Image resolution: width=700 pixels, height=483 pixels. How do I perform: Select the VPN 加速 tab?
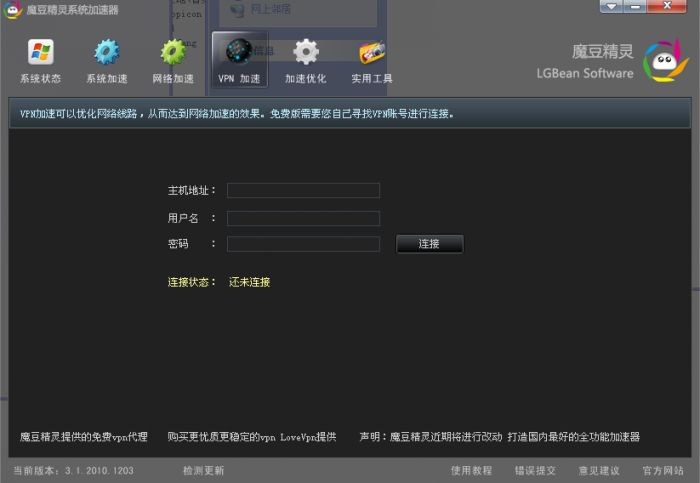pyautogui.click(x=240, y=60)
